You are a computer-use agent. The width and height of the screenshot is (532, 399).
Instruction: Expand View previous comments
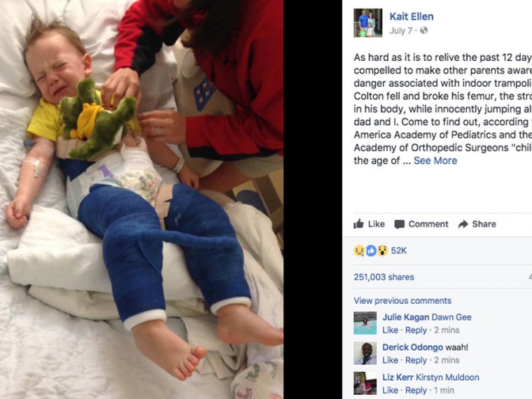pyautogui.click(x=402, y=300)
